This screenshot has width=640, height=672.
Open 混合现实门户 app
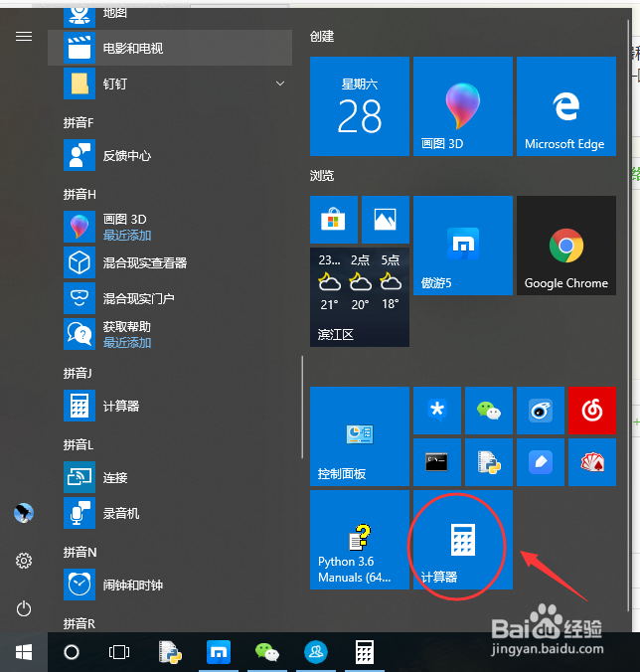[x=170, y=298]
